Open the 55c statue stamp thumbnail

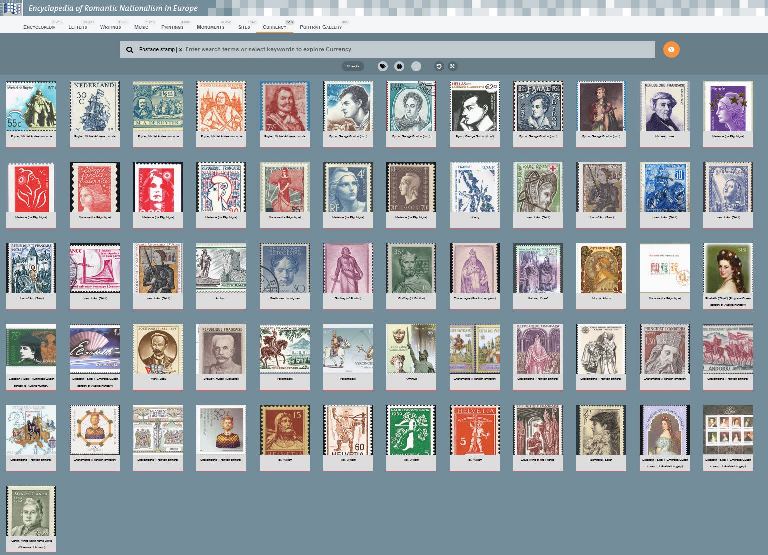click(31, 107)
